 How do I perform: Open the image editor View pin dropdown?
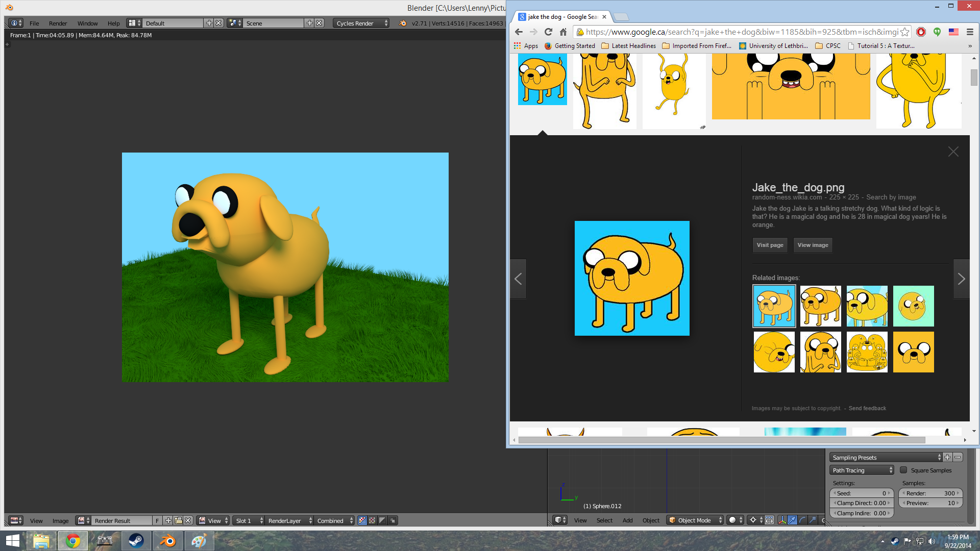click(213, 520)
